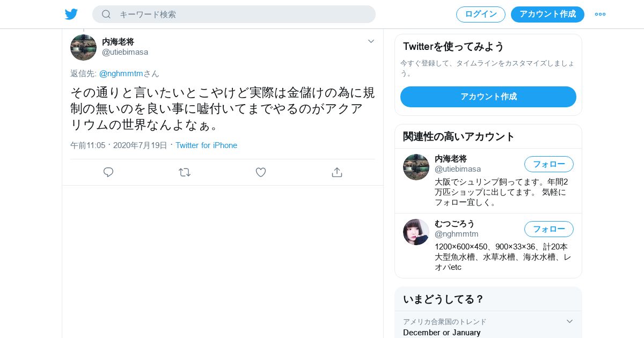Click the ログイン button
This screenshot has width=644, height=338.
pos(481,14)
